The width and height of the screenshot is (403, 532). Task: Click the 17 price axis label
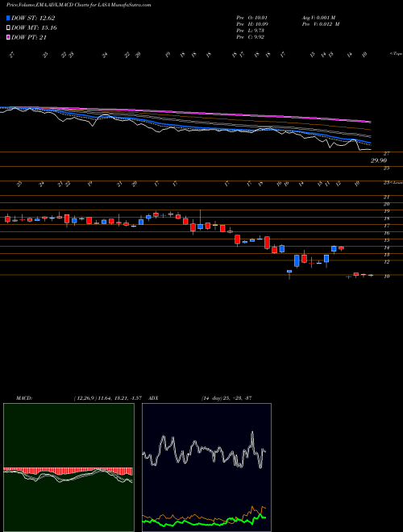(x=386, y=226)
